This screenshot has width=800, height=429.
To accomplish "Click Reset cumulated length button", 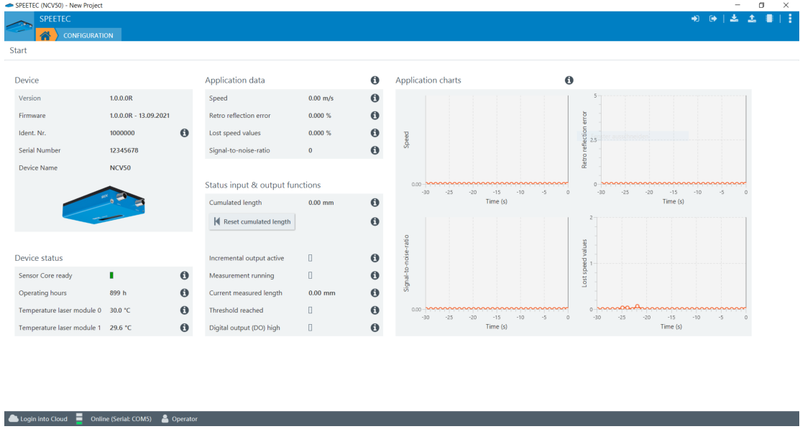I will [252, 221].
